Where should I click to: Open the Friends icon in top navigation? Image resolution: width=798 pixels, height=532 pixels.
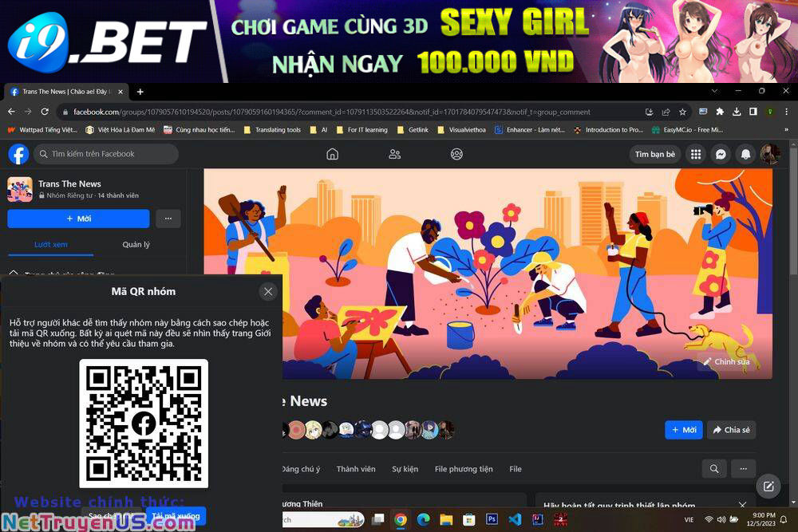click(394, 154)
